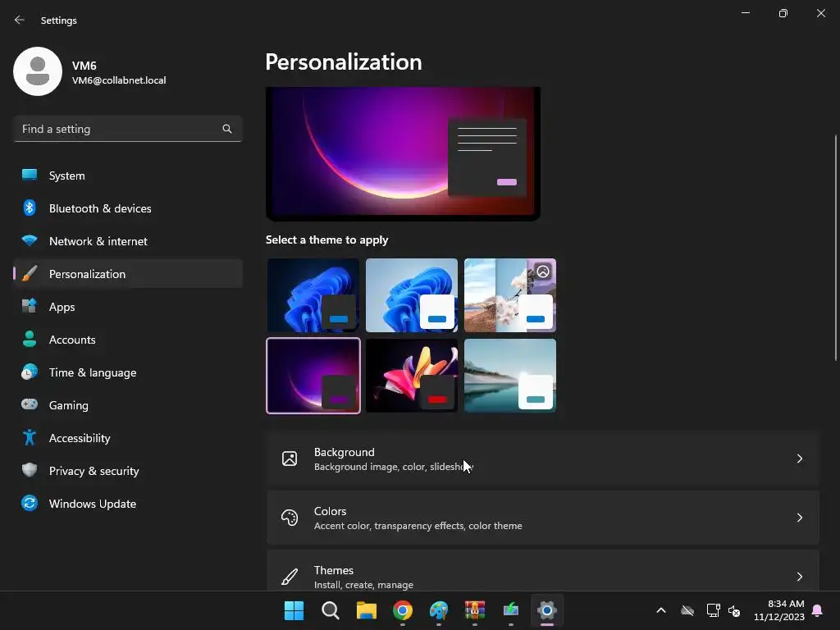The width and height of the screenshot is (840, 630).
Task: Click the Background picture icon
Action: click(290, 459)
